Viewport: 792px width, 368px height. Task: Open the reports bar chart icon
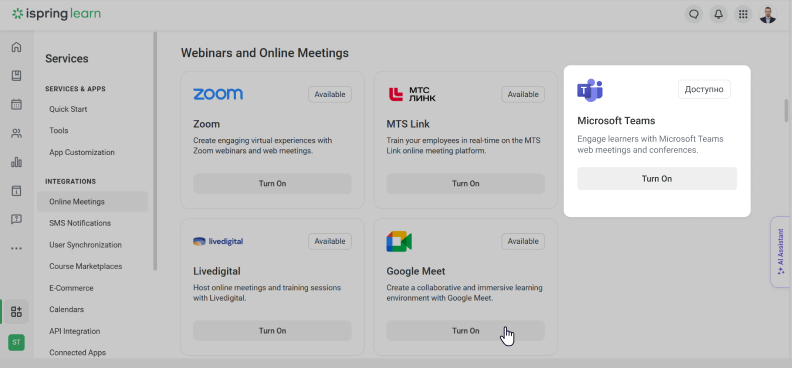coord(17,162)
